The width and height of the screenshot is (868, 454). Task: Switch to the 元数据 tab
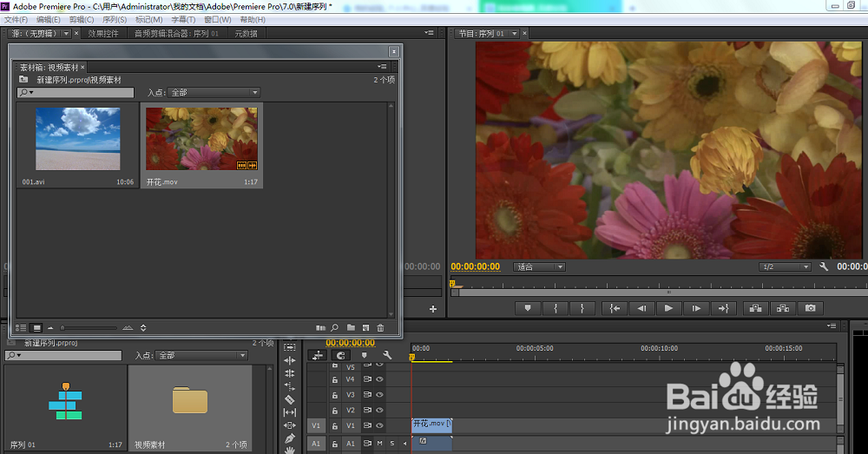click(246, 34)
